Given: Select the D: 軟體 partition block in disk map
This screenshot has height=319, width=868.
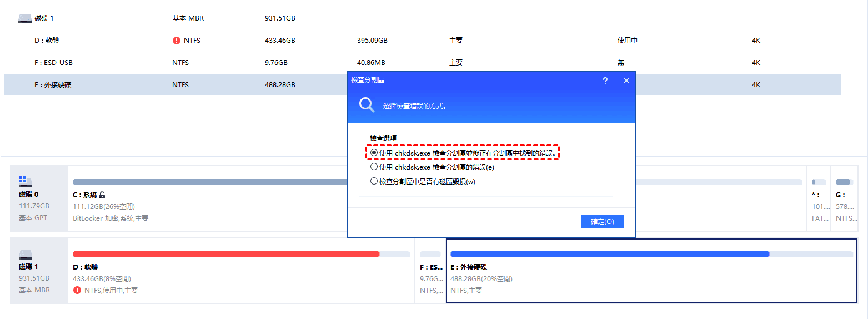Looking at the screenshot, I should 241,271.
